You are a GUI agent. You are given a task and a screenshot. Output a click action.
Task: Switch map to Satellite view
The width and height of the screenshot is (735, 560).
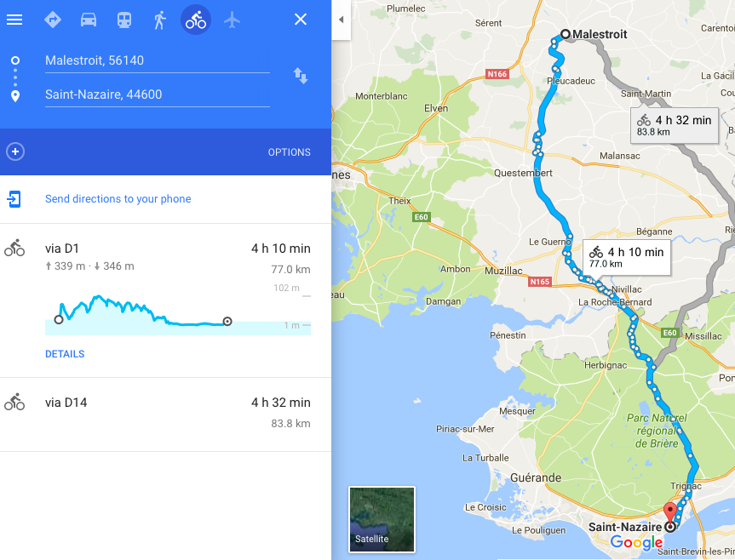pyautogui.click(x=382, y=518)
